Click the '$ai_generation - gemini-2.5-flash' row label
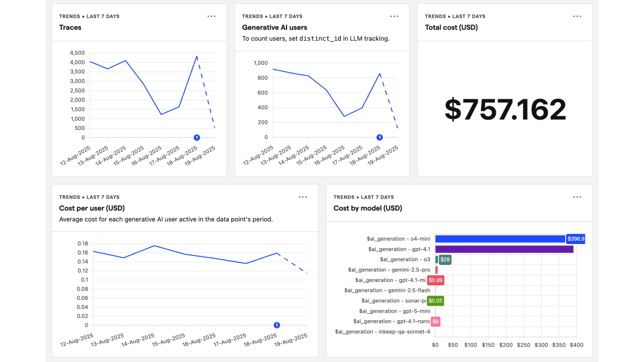 point(387,290)
